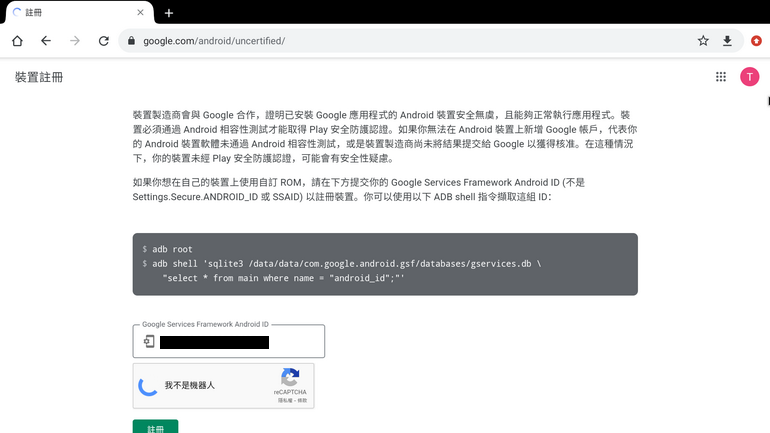Reload the page with refresh icon
The image size is (770, 433).
pyautogui.click(x=104, y=41)
